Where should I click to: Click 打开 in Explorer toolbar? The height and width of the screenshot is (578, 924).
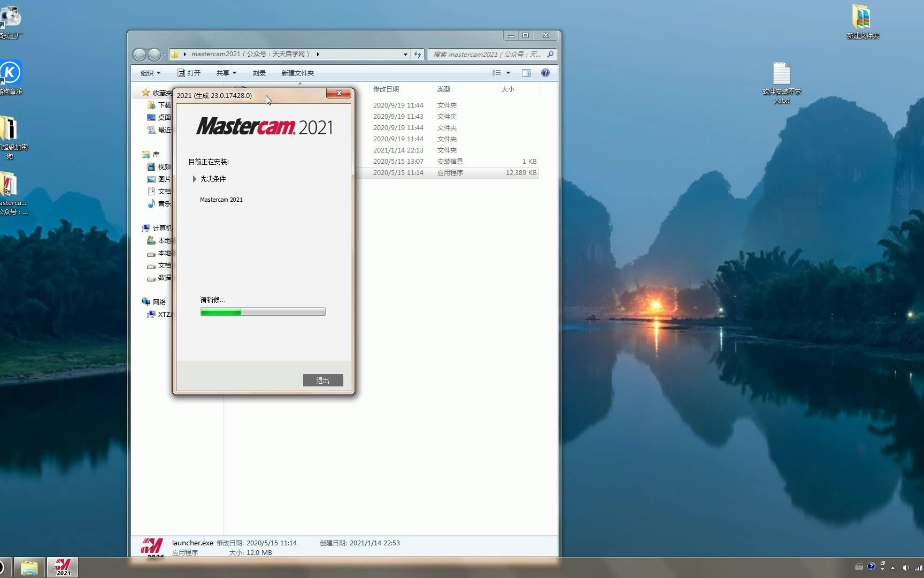pyautogui.click(x=189, y=73)
